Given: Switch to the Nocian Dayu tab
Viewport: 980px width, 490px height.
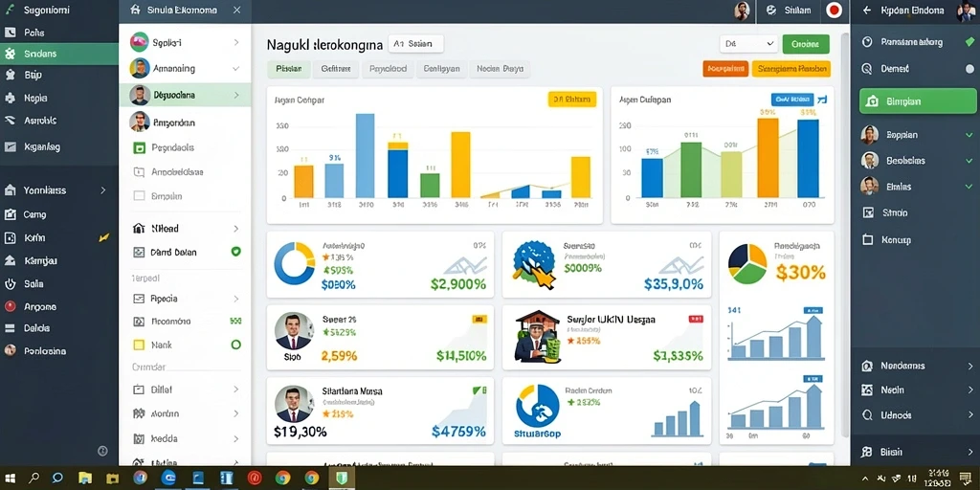Looking at the screenshot, I should pyautogui.click(x=500, y=69).
